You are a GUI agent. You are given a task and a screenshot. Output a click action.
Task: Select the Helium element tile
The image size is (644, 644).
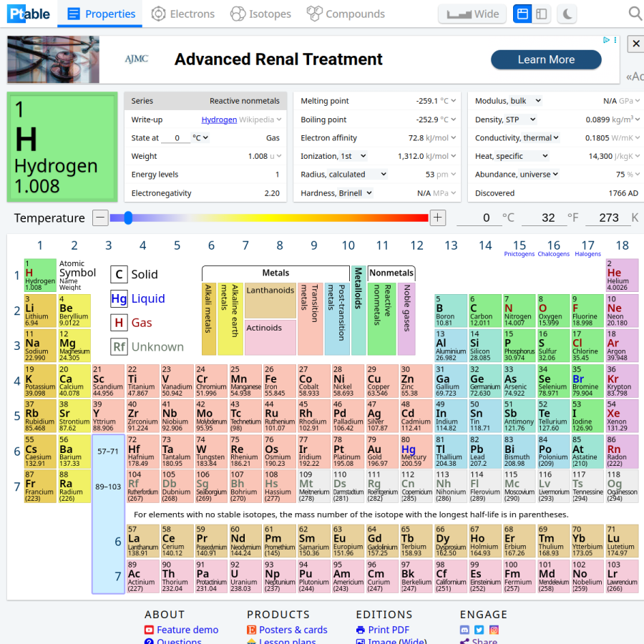pos(623,275)
